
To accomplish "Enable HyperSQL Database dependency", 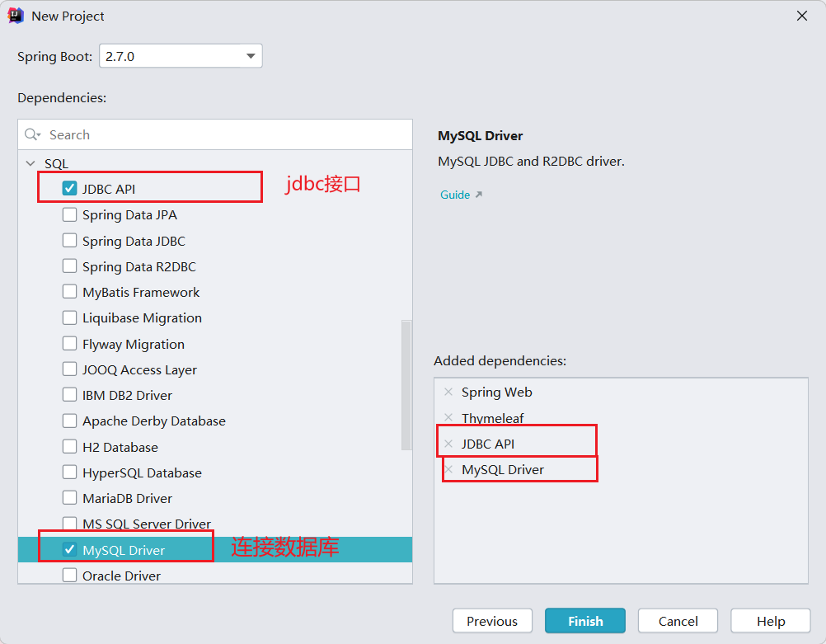I will pos(69,472).
